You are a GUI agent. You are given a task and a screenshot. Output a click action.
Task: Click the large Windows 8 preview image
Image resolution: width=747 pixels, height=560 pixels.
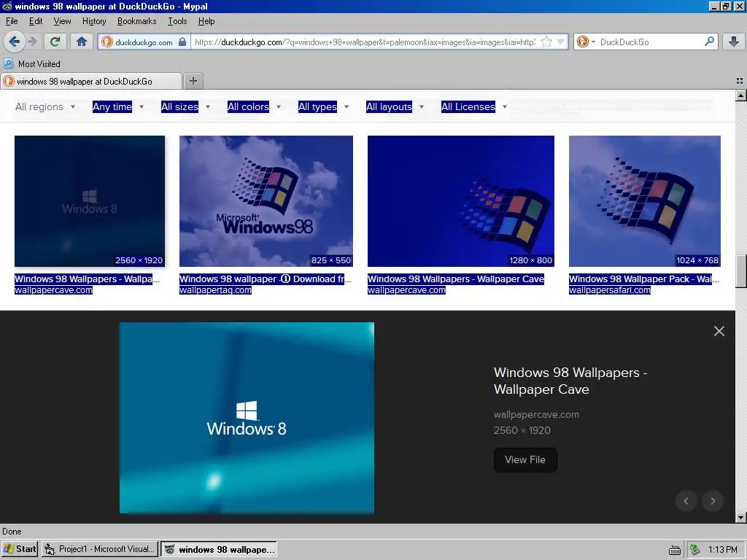click(x=247, y=418)
